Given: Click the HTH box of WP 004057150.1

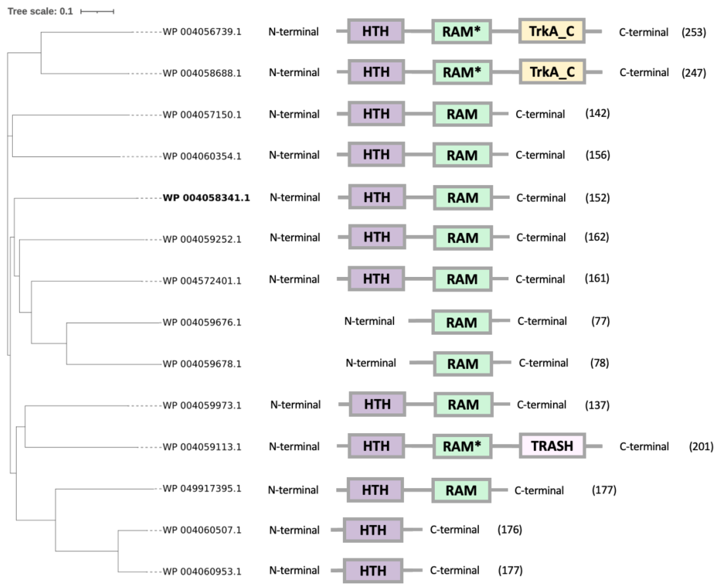Looking at the screenshot, I should tap(376, 114).
